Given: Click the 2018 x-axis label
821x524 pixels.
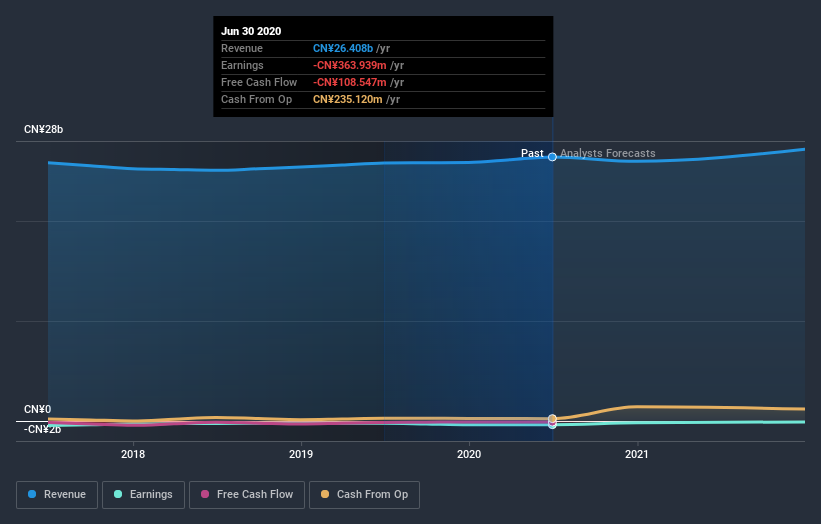Looking at the screenshot, I should click(x=133, y=454).
